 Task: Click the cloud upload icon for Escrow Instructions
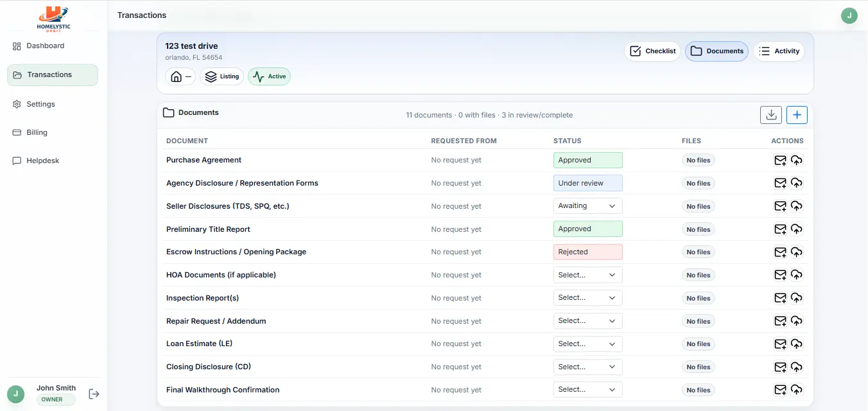pyautogui.click(x=797, y=252)
